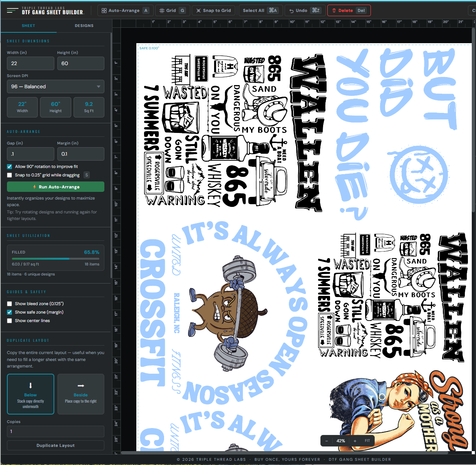Enable Show center lines checkbox

[10, 321]
